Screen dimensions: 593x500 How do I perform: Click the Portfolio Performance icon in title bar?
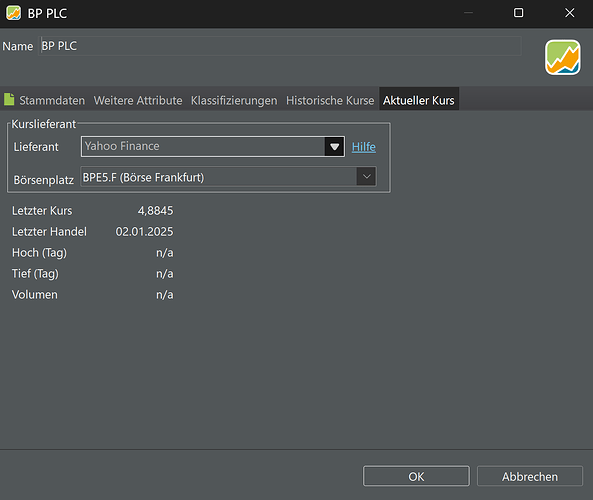pos(13,13)
